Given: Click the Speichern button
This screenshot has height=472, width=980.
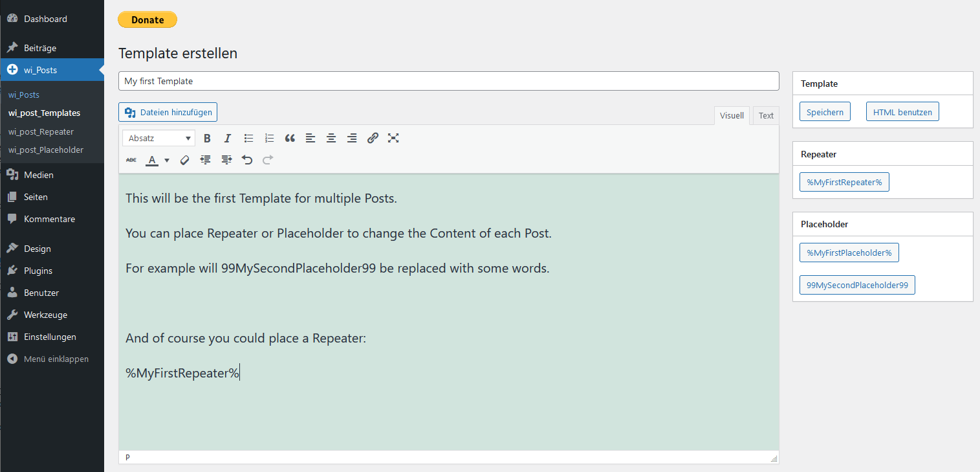Looking at the screenshot, I should [x=825, y=112].
